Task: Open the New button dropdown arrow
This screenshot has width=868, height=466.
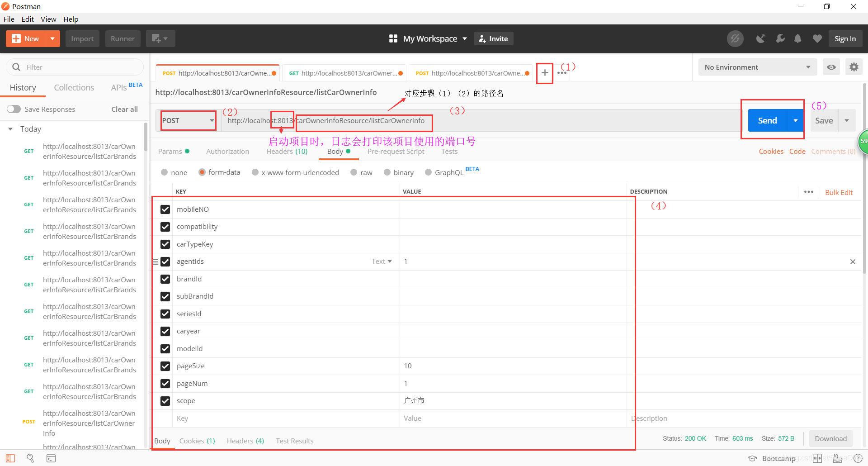Action: tap(52, 39)
